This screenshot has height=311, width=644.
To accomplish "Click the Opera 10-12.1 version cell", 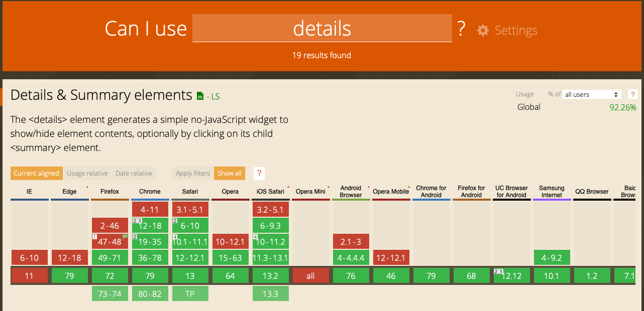I will point(231,242).
